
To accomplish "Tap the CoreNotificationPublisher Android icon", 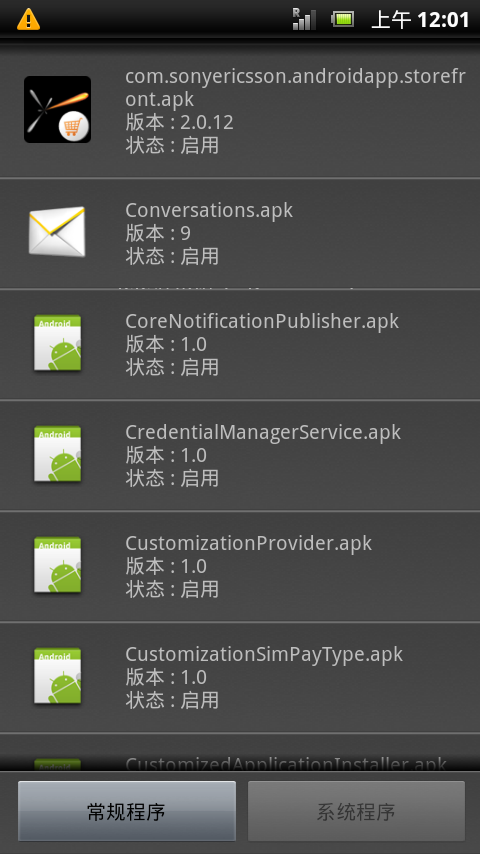I will tap(57, 343).
